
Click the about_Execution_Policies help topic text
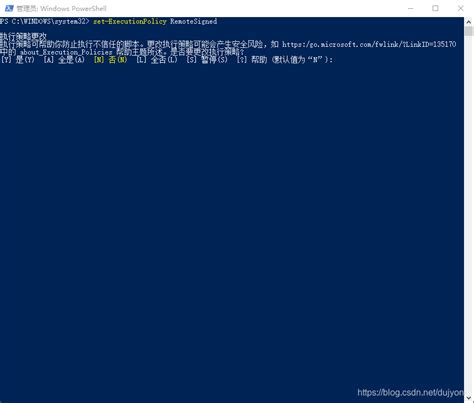click(x=66, y=52)
